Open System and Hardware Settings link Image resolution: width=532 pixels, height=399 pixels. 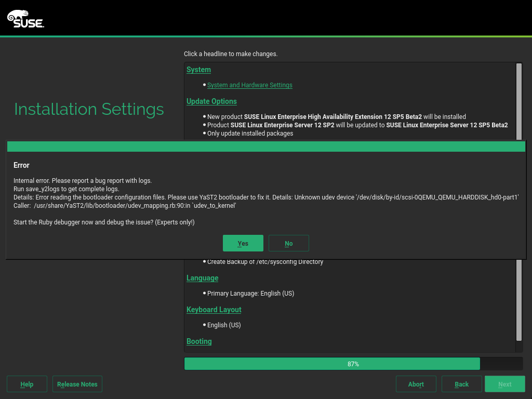[x=249, y=85]
